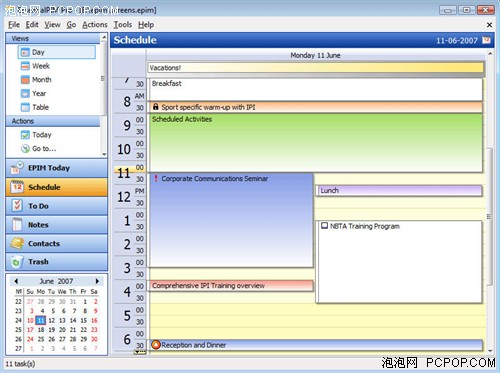
Task: Collapse the Actions section header
Action: (53, 121)
